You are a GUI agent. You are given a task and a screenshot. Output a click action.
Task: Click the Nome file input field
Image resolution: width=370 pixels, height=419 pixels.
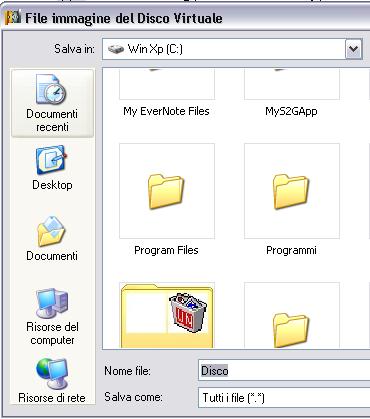coord(284,371)
